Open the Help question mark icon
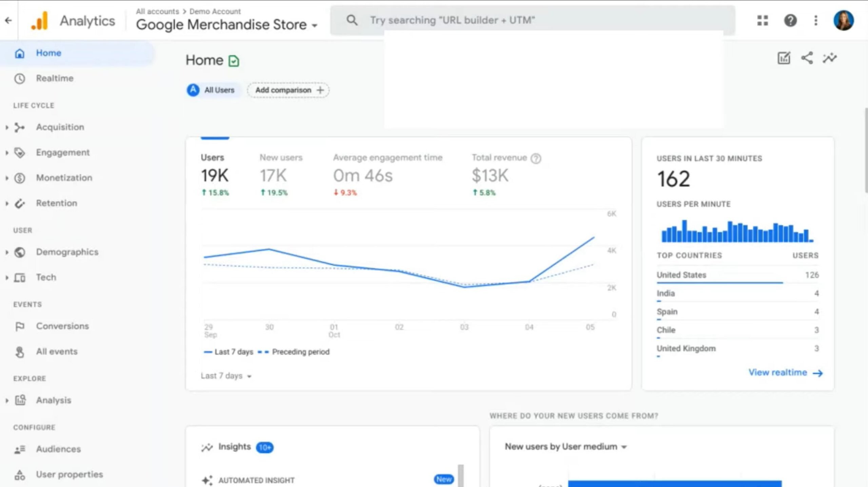The image size is (868, 487). coord(790,20)
